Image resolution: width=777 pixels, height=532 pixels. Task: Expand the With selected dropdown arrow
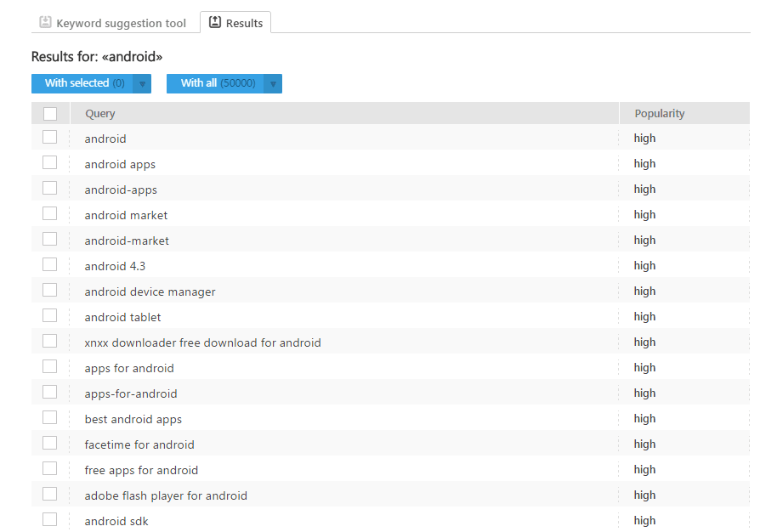[142, 84]
